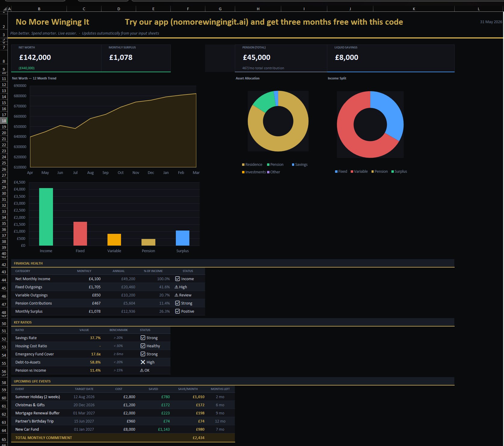Click the Summer Holiday (2 weeks) event
Image resolution: width=504 pixels, height=446 pixels.
[38, 397]
